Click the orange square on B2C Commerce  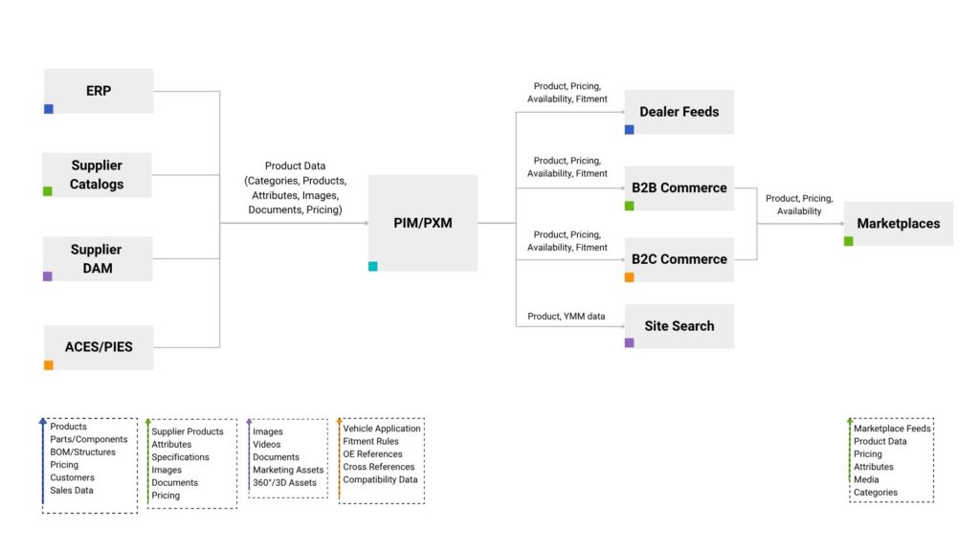coord(630,276)
